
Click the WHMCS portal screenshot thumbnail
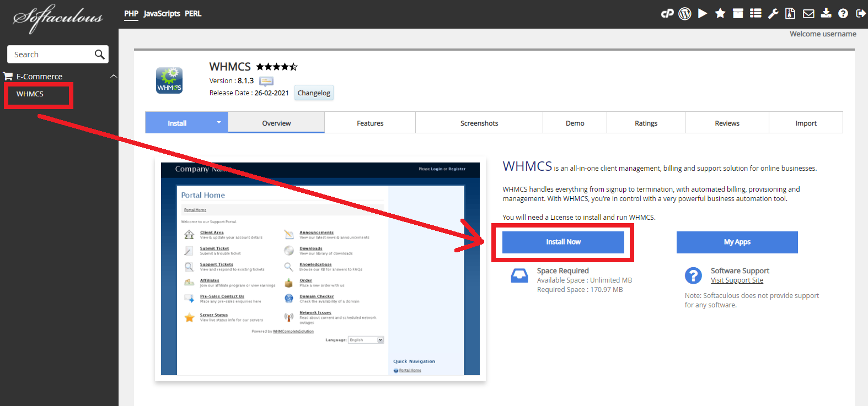tap(320, 269)
